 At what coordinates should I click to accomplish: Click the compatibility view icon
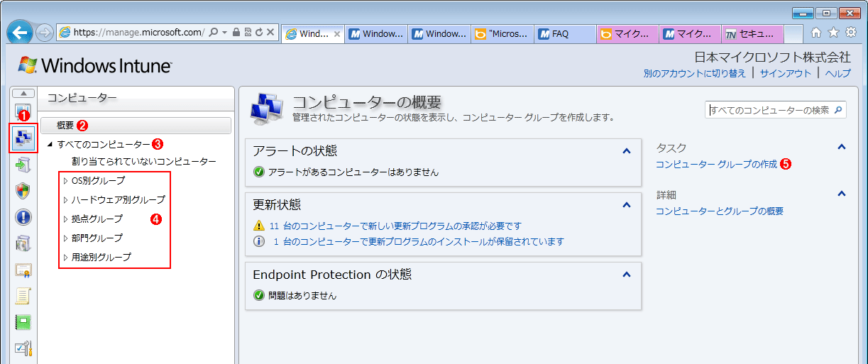coord(247,33)
